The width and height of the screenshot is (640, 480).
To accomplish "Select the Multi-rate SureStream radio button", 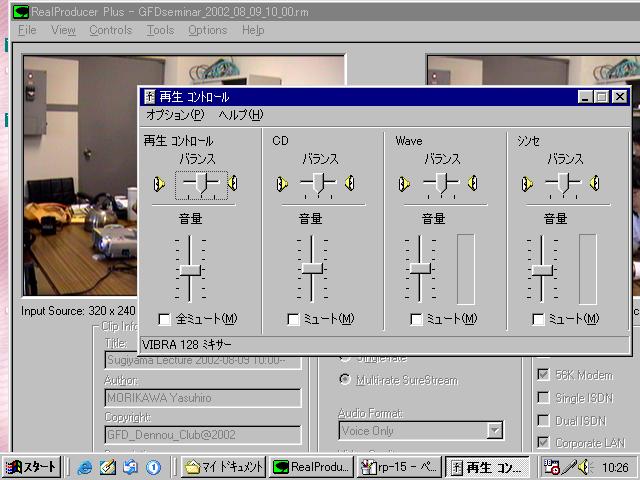I will pos(345,380).
